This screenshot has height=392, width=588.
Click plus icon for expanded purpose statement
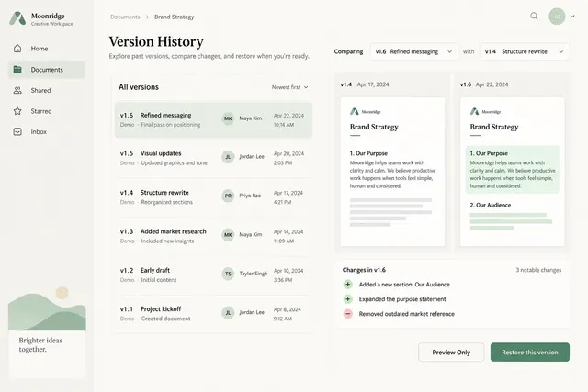pos(348,299)
